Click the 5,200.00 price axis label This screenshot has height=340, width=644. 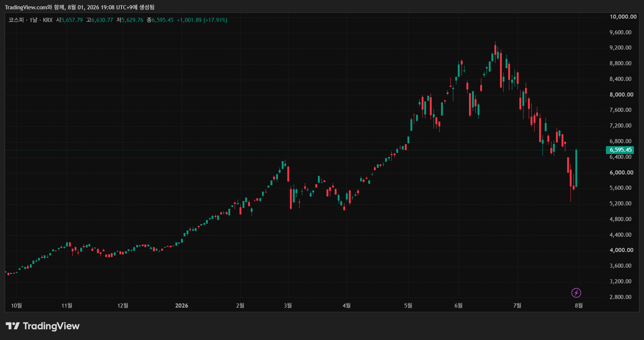(620, 204)
